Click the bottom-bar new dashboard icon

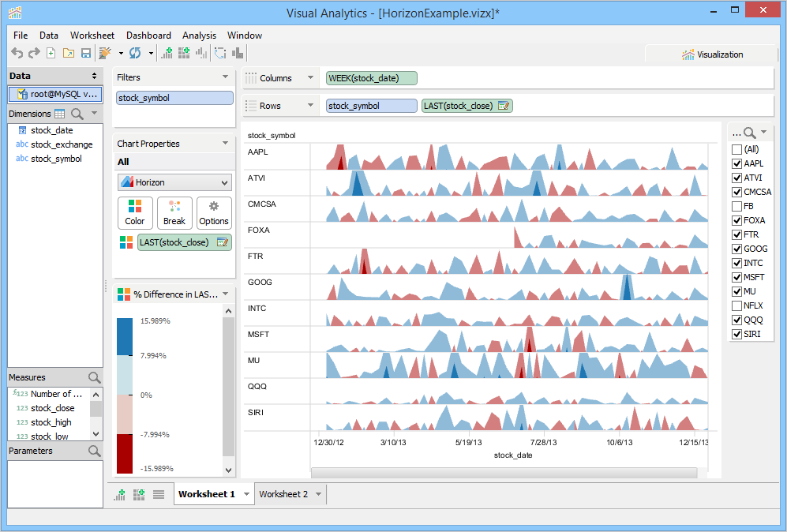[139, 494]
